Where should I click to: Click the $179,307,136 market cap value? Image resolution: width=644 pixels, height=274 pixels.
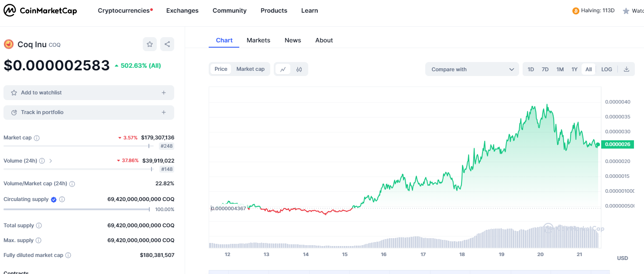158,138
